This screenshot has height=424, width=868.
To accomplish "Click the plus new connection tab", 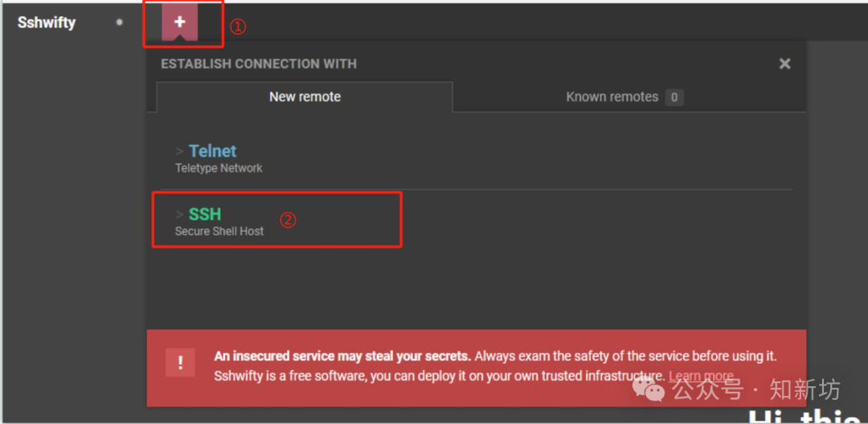I will point(179,23).
